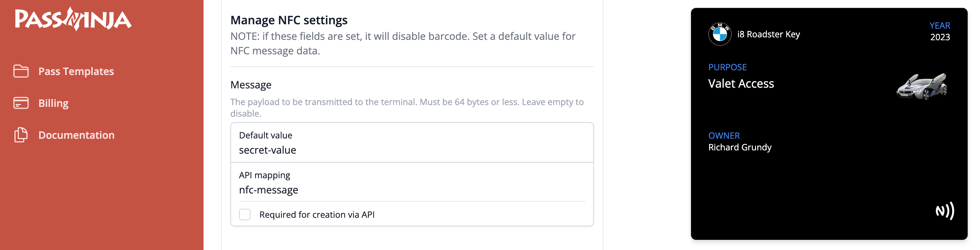
Task: Click the i8 car image thumbnail
Action: point(921,86)
